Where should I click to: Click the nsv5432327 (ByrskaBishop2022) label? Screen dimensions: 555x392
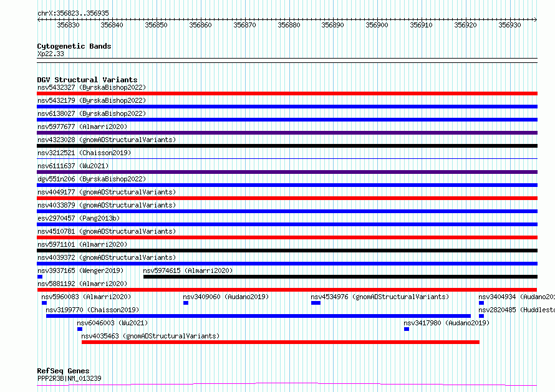(x=92, y=87)
